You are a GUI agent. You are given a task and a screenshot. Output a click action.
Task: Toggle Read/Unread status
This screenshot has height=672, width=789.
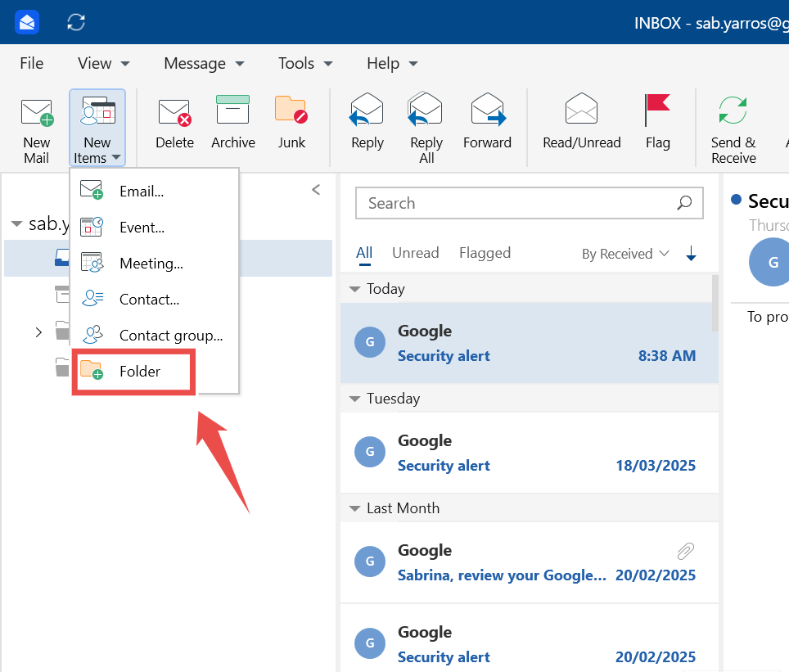(x=582, y=122)
